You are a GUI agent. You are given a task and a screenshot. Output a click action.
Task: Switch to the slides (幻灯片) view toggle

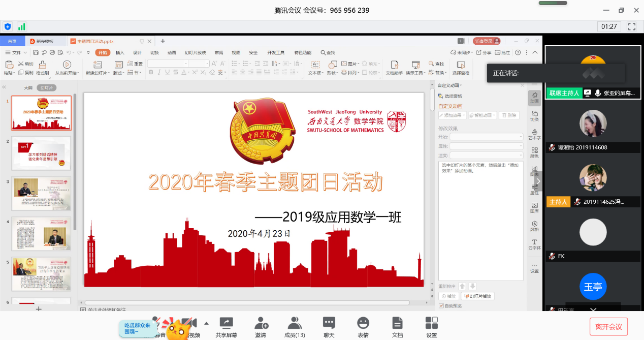(x=46, y=88)
